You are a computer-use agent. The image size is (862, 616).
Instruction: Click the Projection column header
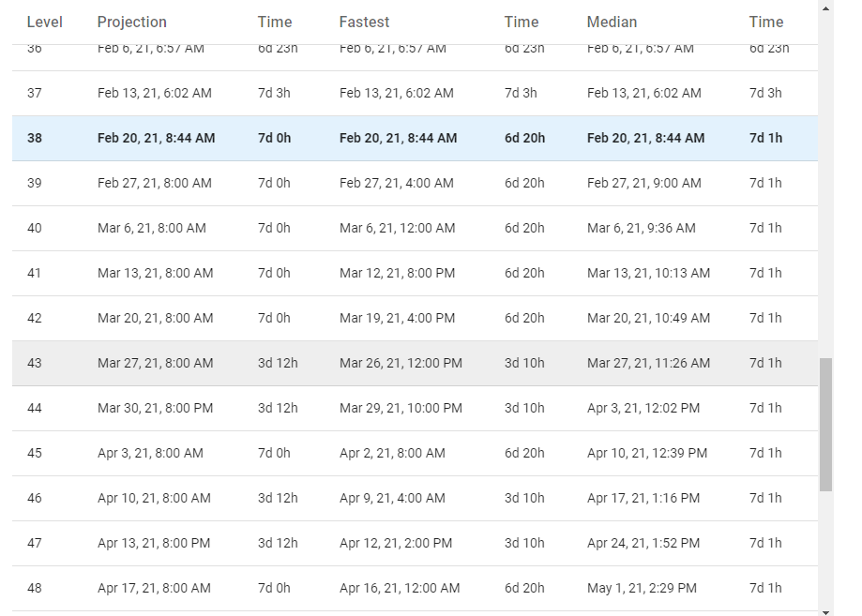(x=131, y=22)
